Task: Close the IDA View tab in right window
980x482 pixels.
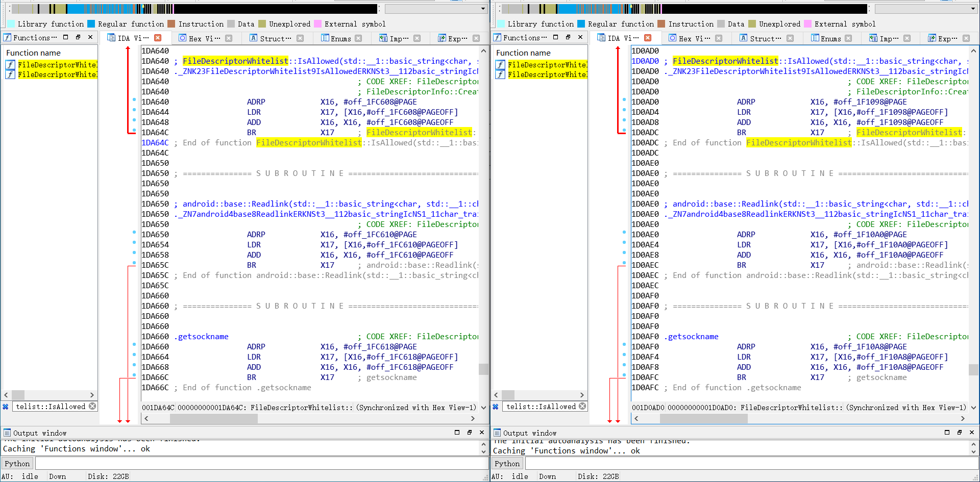Action: point(648,38)
